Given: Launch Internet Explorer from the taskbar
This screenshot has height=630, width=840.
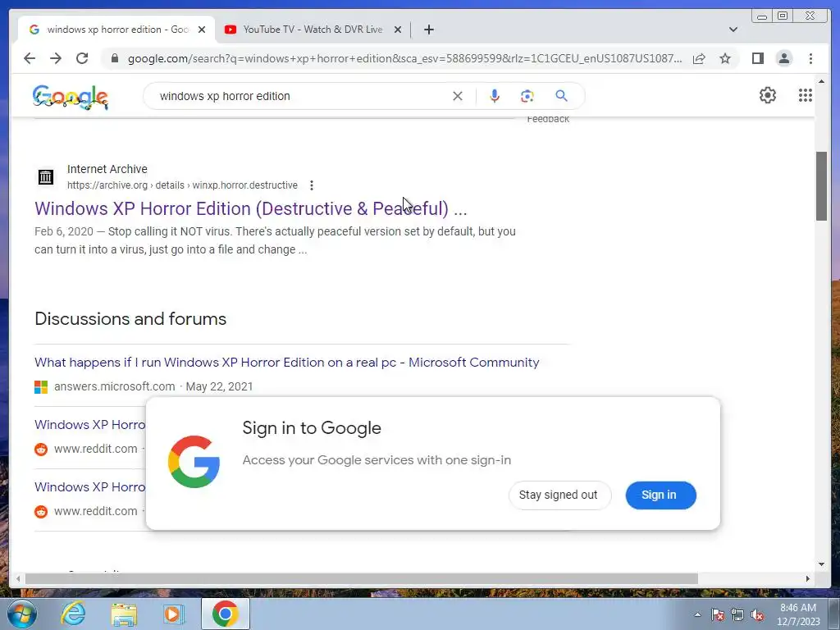Looking at the screenshot, I should [x=73, y=614].
